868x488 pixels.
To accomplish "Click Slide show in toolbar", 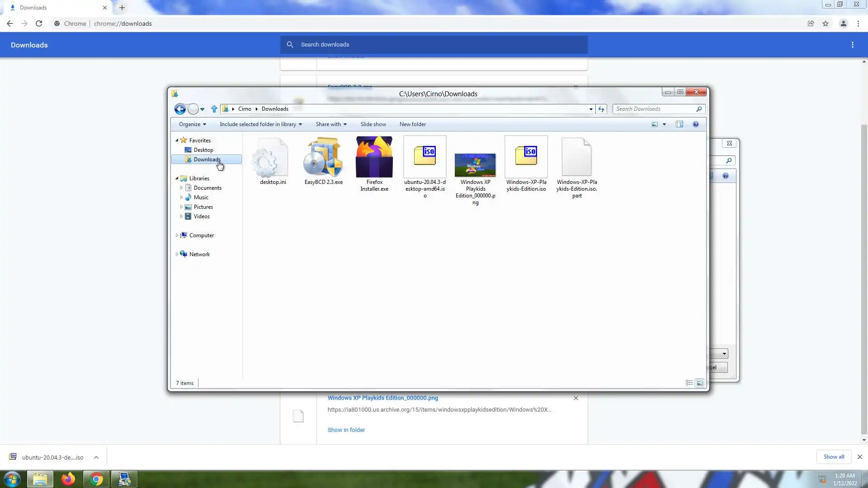I will pyautogui.click(x=373, y=124).
